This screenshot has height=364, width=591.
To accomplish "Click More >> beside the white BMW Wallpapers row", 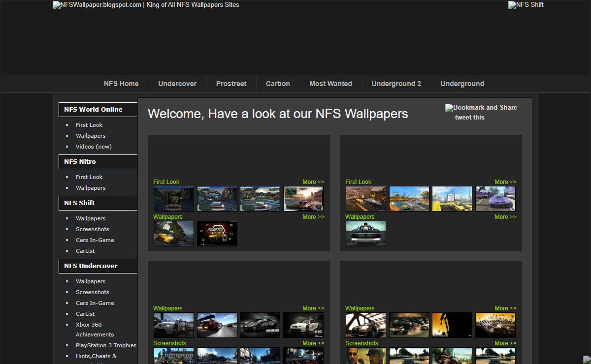I will pos(313,308).
